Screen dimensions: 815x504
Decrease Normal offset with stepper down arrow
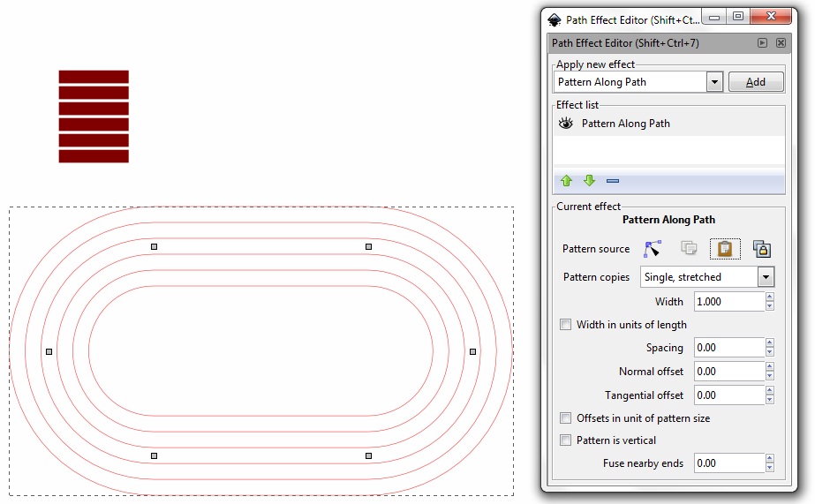770,376
